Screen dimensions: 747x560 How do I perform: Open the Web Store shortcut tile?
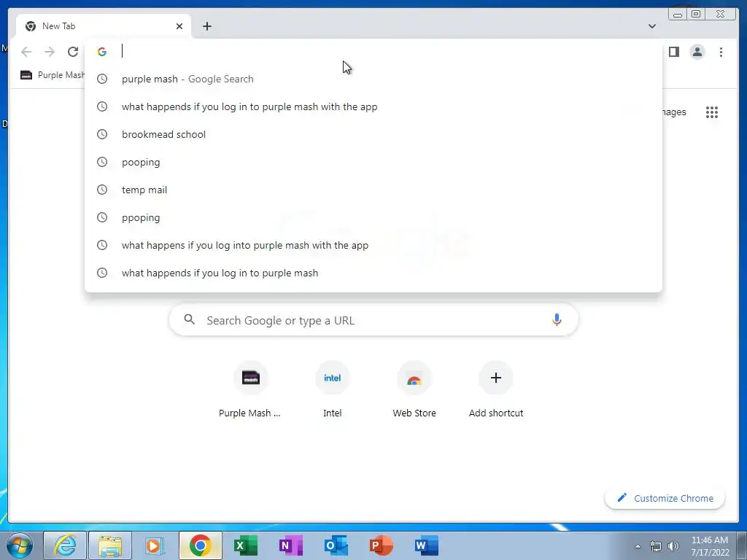(414, 391)
